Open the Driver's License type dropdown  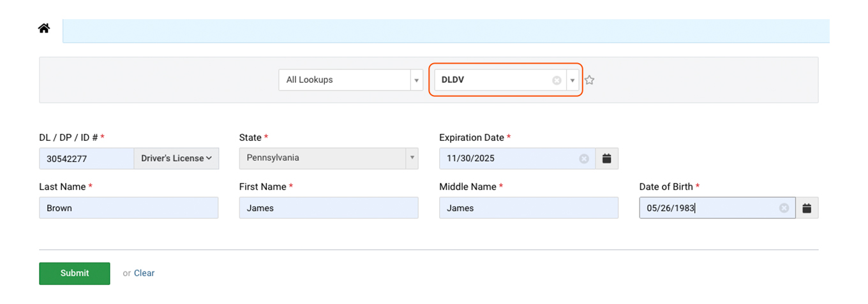176,159
